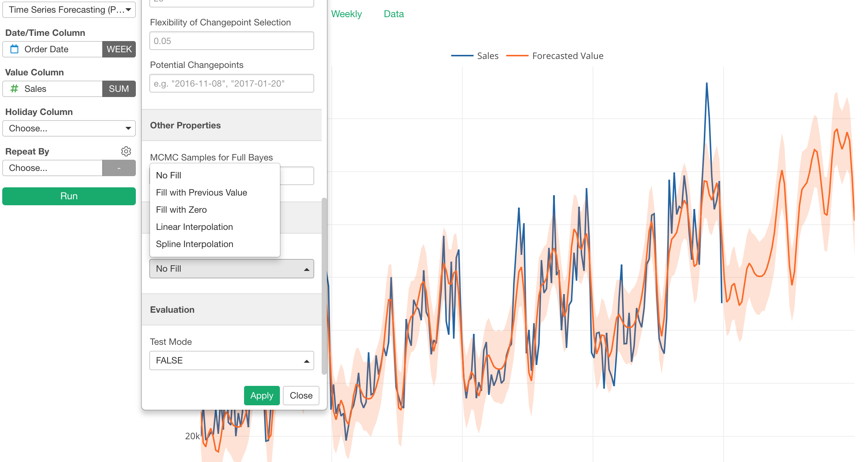
Task: Click the SUM badge on the Sales column
Action: tap(119, 88)
